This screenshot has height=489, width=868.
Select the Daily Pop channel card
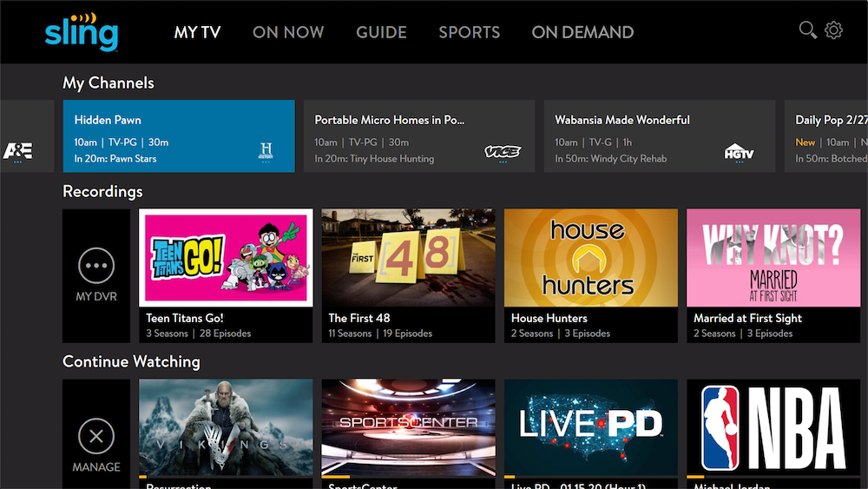pyautogui.click(x=826, y=136)
